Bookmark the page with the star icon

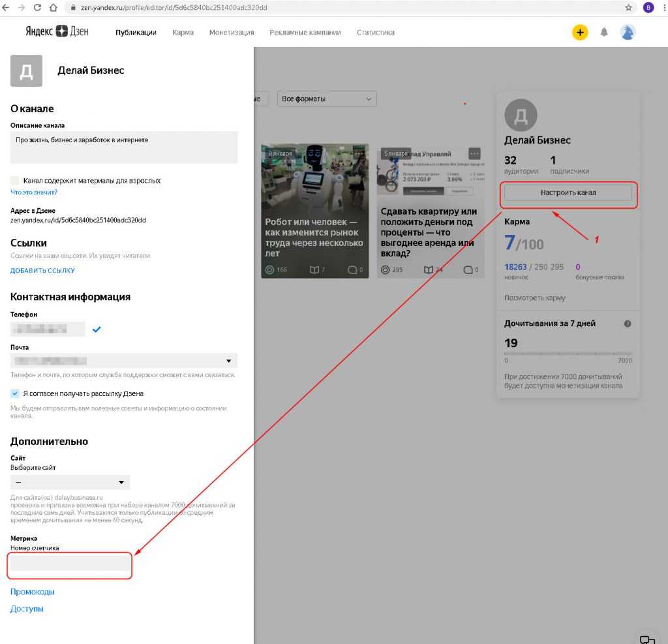(628, 8)
